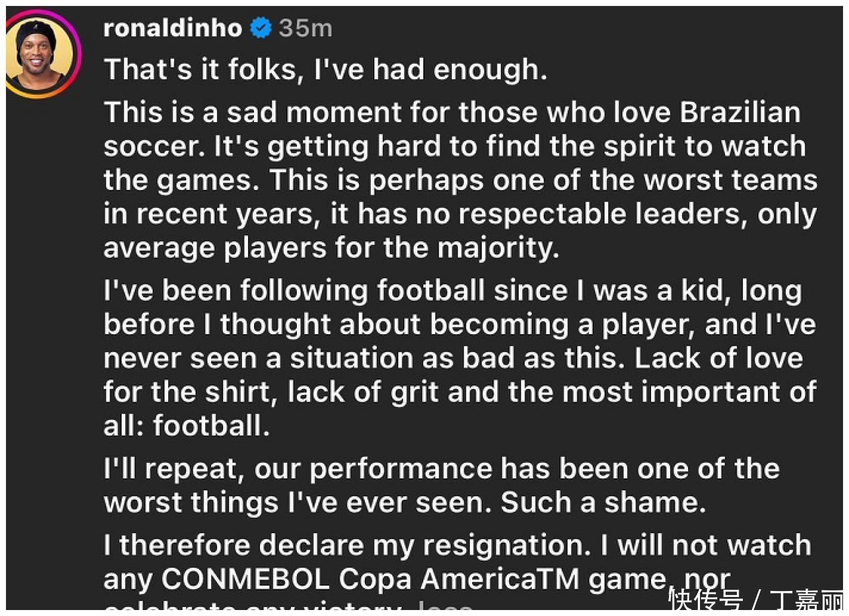
Task: Click the phrase "Lack of love"
Action: point(718,358)
